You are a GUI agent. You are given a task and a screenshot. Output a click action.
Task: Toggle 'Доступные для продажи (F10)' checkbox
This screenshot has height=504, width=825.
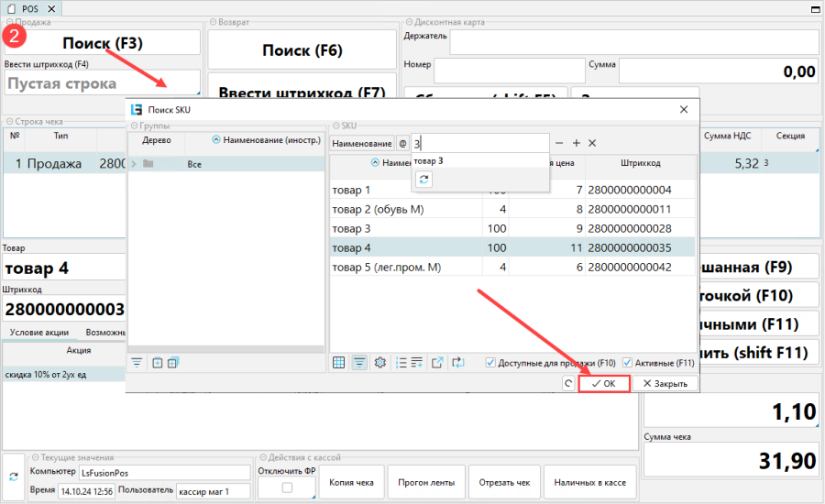click(490, 363)
